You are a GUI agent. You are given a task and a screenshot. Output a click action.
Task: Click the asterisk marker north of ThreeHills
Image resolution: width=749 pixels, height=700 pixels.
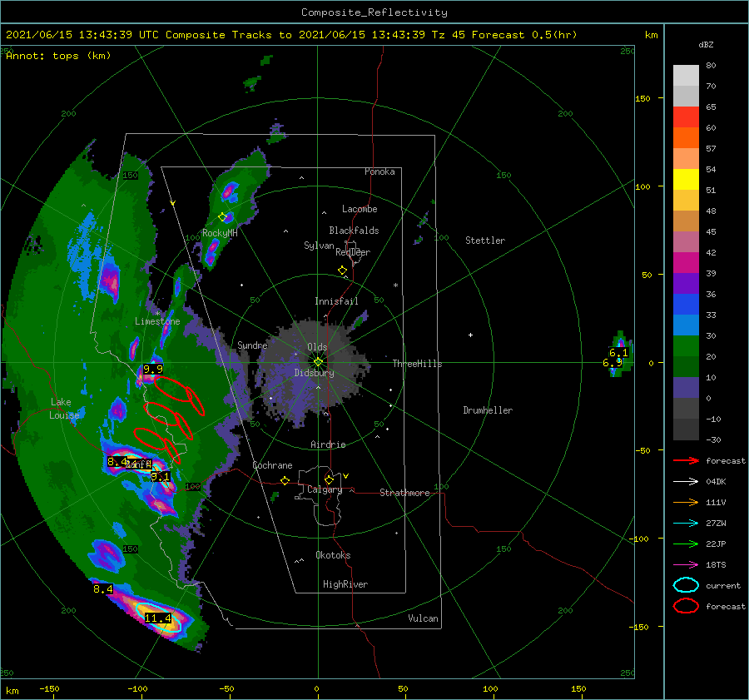(x=395, y=285)
